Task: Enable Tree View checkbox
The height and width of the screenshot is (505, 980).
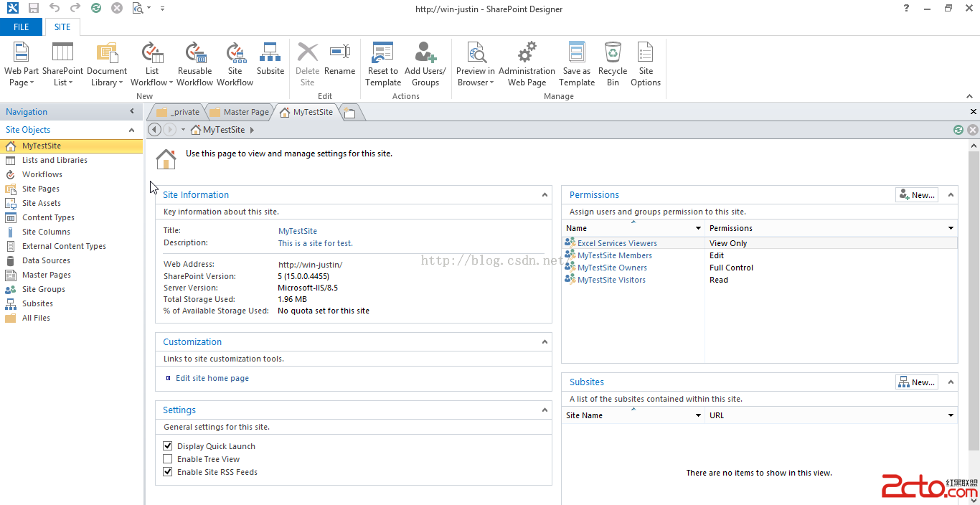Action: pos(168,459)
